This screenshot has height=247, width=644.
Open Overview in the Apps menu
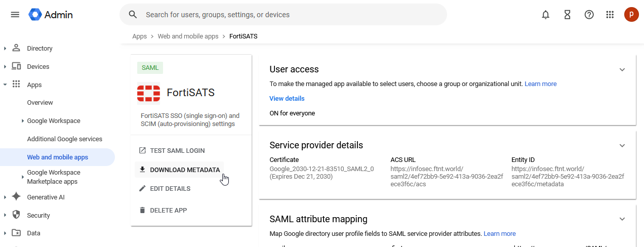point(40,103)
